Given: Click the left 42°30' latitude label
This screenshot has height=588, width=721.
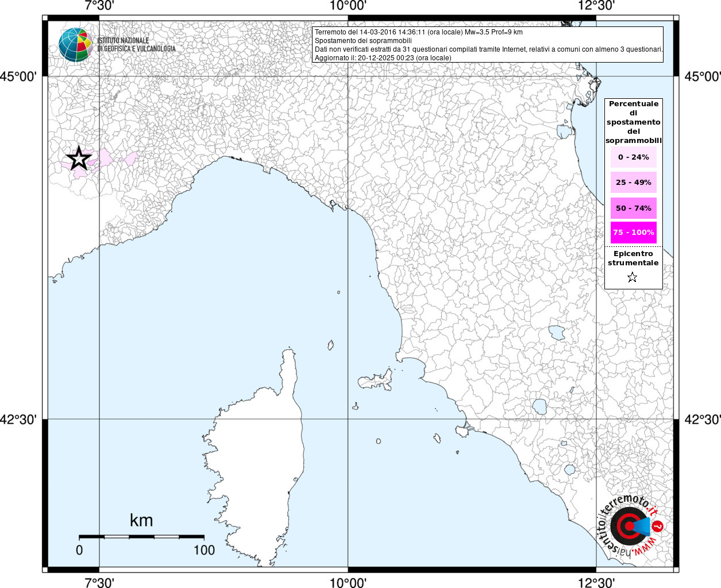Looking at the screenshot, I should pyautogui.click(x=19, y=419).
